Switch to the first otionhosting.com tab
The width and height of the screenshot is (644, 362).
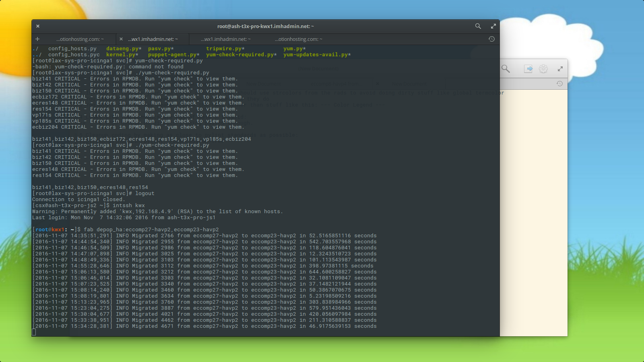point(80,39)
